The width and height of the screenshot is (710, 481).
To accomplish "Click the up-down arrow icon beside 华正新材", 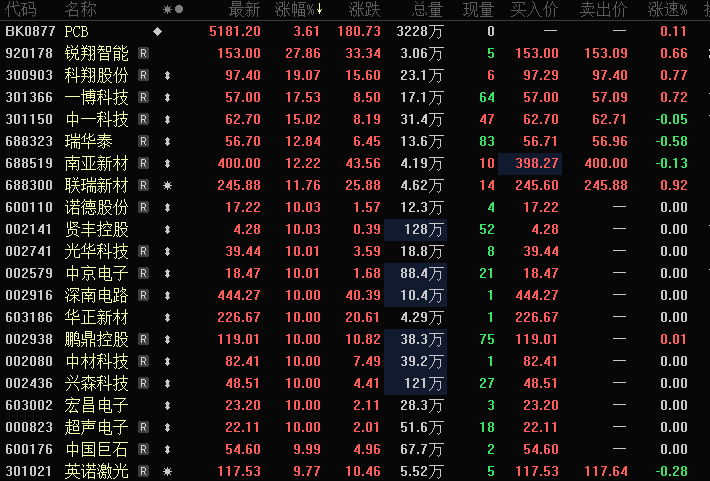I will point(168,317).
